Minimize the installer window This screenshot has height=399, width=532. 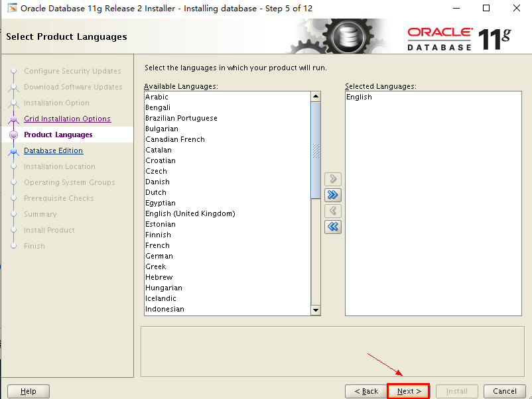click(x=456, y=8)
